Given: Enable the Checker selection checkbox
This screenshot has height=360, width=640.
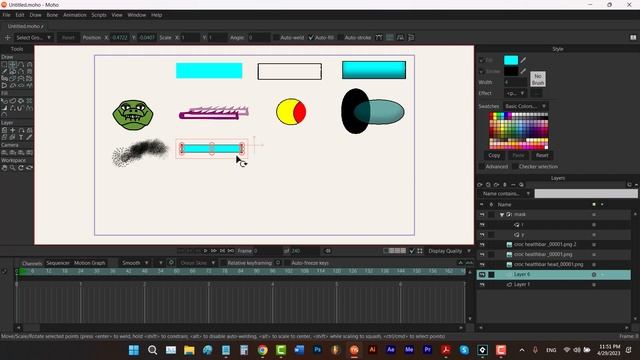Looking at the screenshot, I should pos(514,167).
